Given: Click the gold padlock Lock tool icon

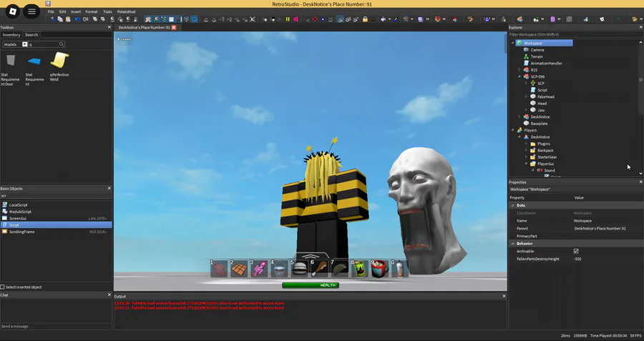Looking at the screenshot, I should click(365, 19).
